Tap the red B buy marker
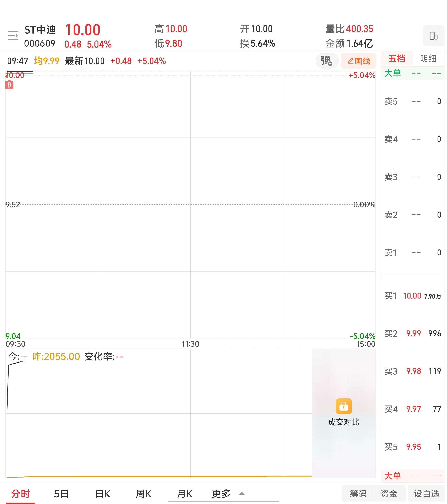 tap(9, 85)
